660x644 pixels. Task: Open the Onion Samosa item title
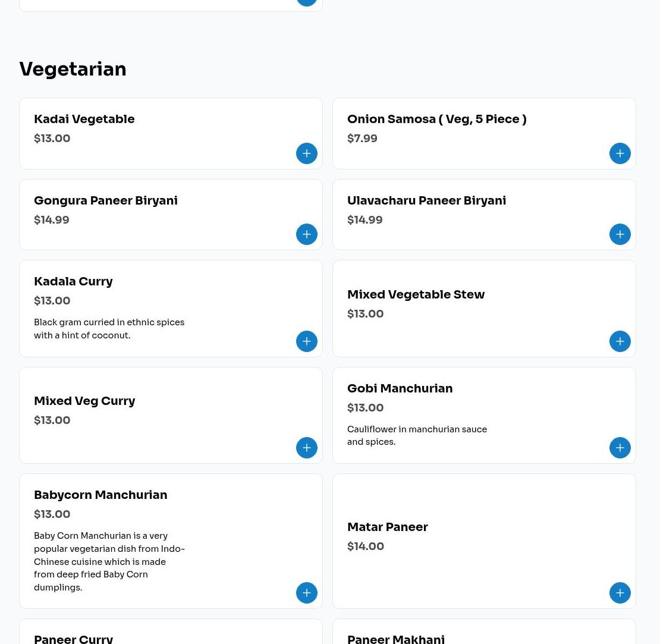tap(436, 119)
